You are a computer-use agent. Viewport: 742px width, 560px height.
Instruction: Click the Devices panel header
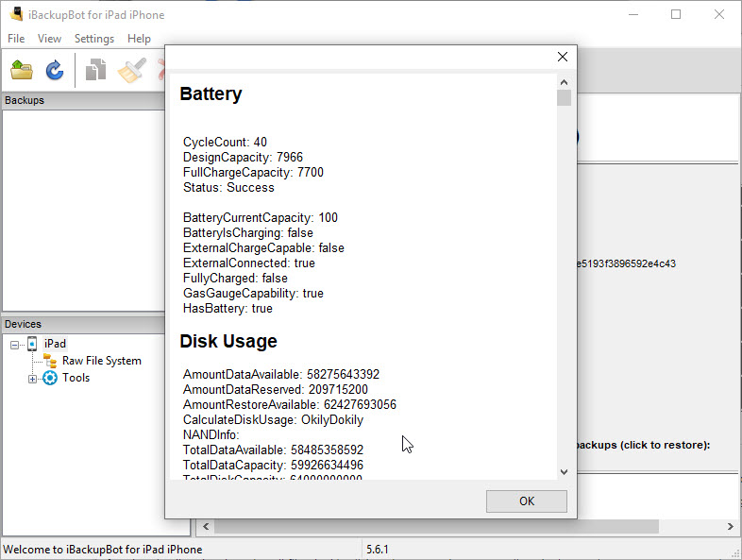(84, 324)
